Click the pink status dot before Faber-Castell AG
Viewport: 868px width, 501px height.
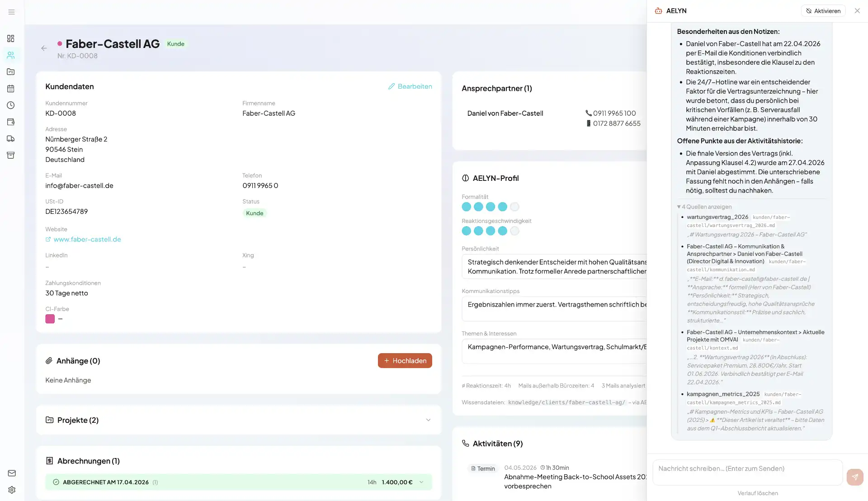click(x=60, y=44)
